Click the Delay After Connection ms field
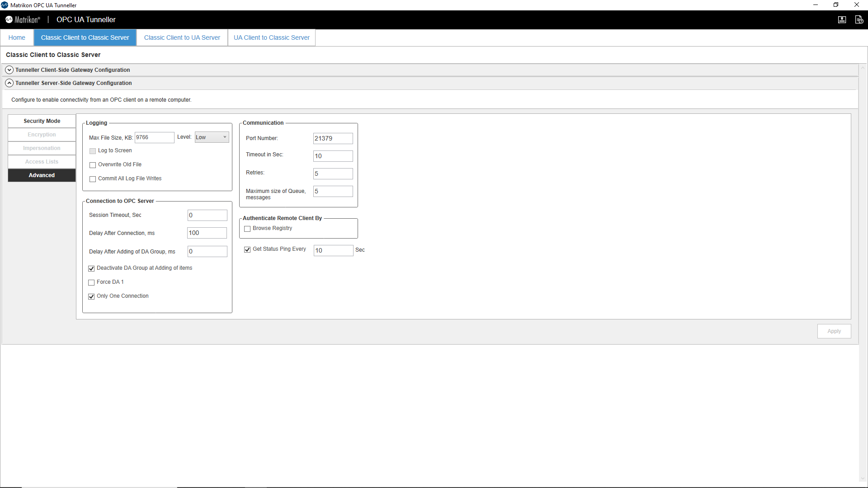 tap(207, 233)
